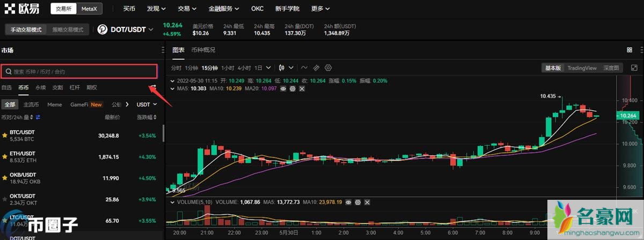The height and width of the screenshot is (240, 644).
Task: Open the drawing tools ruler icon
Action: [x=316, y=68]
